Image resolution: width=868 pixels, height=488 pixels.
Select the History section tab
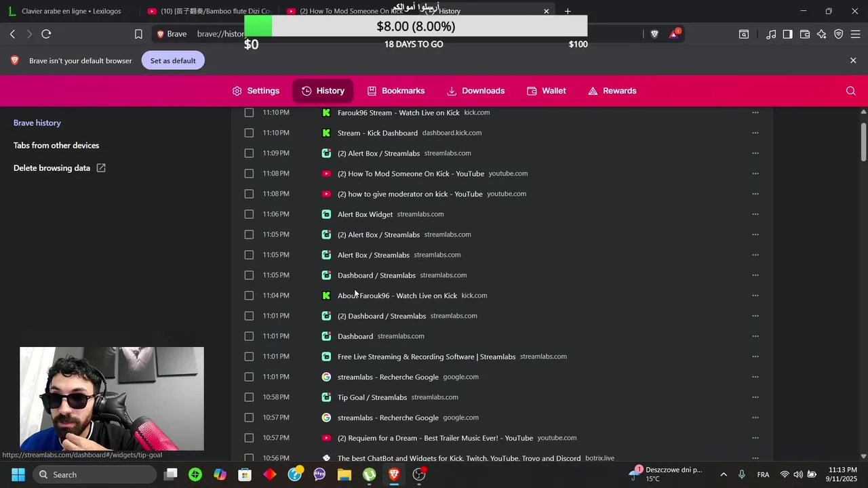coord(323,91)
